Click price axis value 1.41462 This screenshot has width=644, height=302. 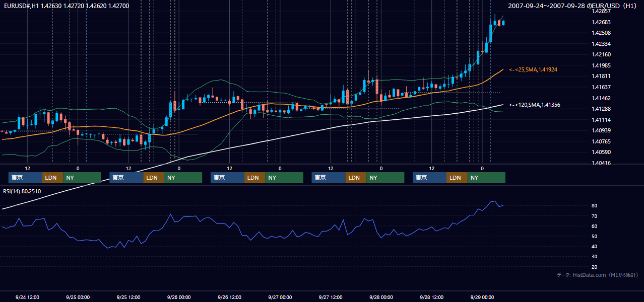(x=601, y=98)
